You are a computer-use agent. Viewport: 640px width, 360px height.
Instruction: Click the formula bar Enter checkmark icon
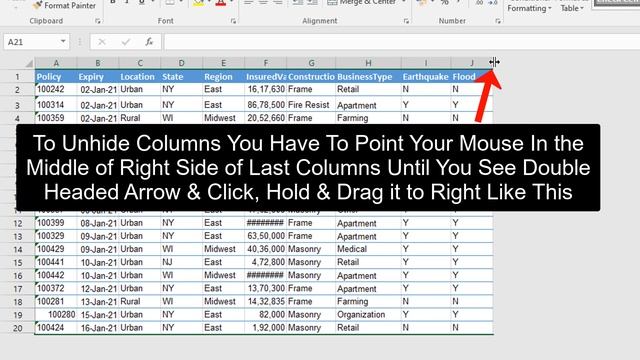click(126, 42)
